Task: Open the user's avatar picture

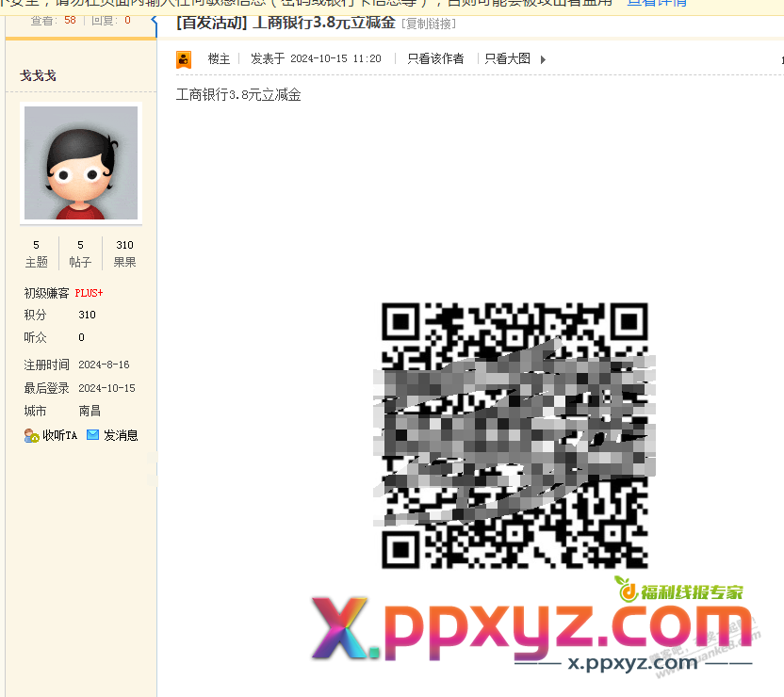Action: pyautogui.click(x=81, y=163)
